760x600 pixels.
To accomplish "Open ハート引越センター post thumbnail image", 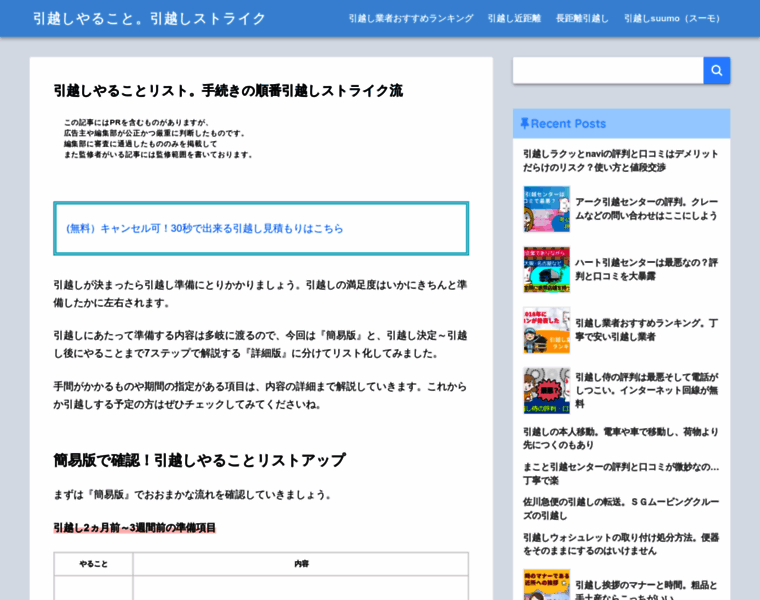I will [x=546, y=269].
